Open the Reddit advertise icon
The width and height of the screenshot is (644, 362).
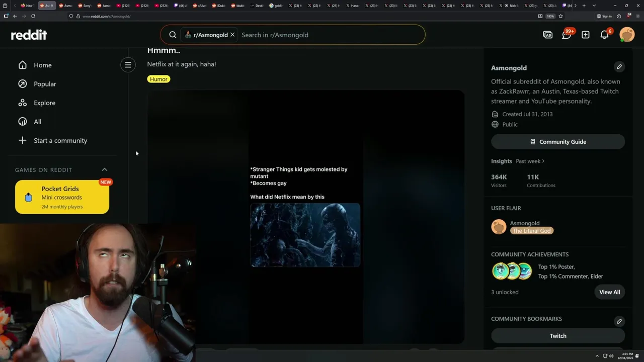548,35
